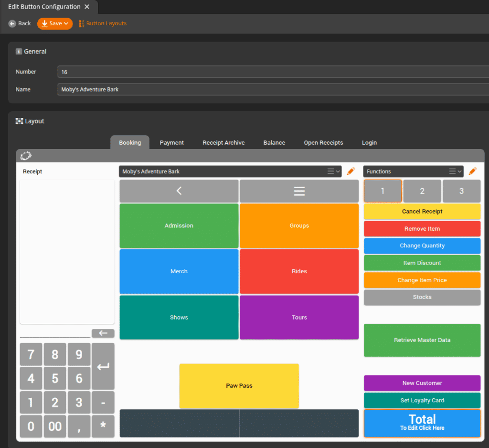Screen dimensions: 489x448
Task: Tap the numpad 00 key
Action: pos(55,427)
